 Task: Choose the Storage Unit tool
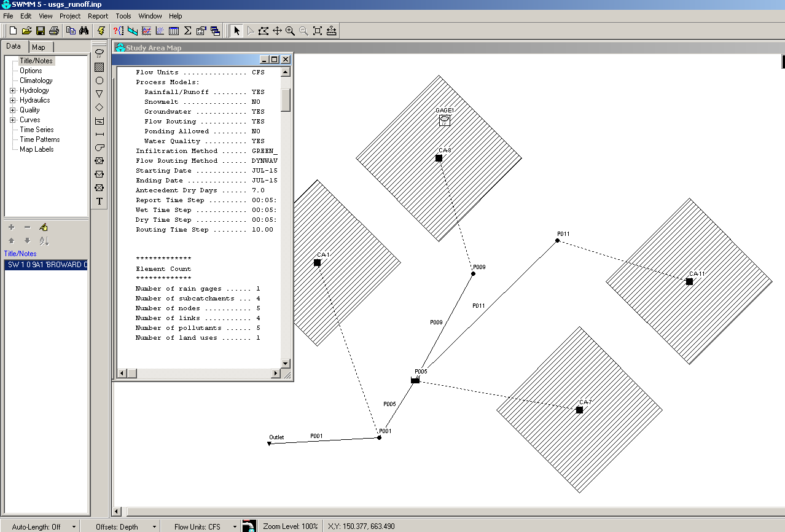point(100,120)
